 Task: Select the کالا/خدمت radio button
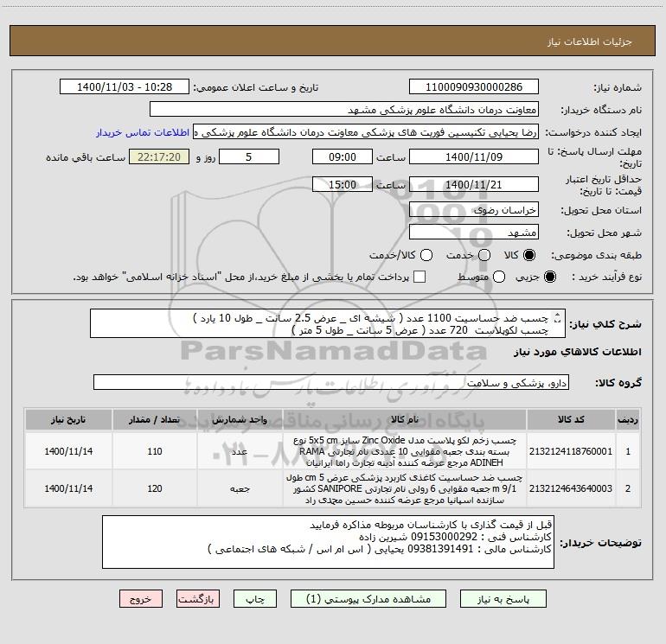click(426, 255)
